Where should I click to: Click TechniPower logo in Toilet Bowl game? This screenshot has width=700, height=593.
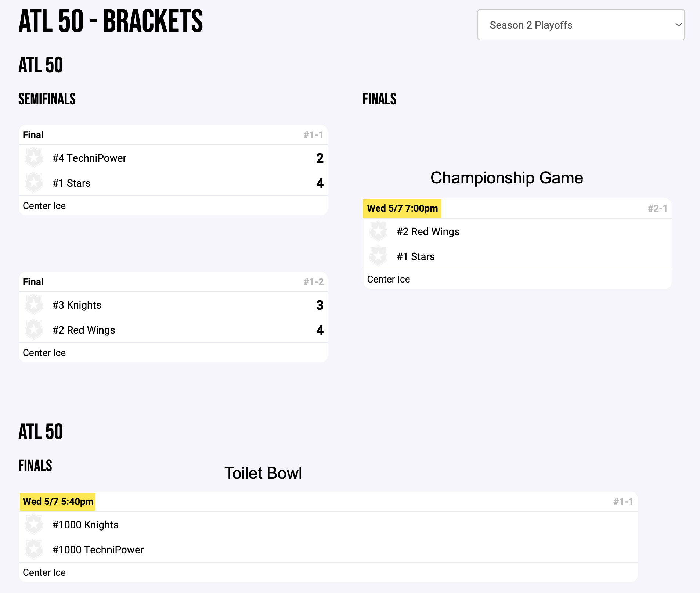tap(34, 550)
